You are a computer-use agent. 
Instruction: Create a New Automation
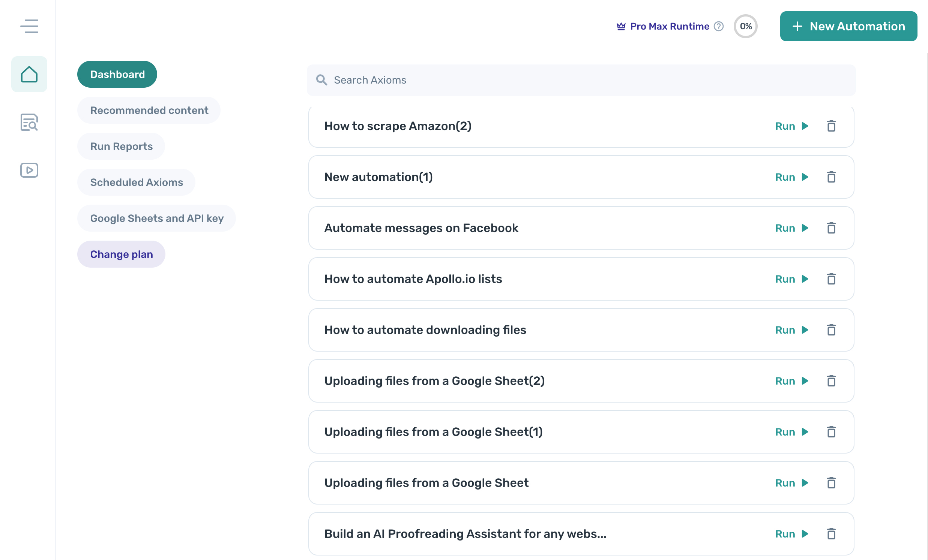[848, 26]
